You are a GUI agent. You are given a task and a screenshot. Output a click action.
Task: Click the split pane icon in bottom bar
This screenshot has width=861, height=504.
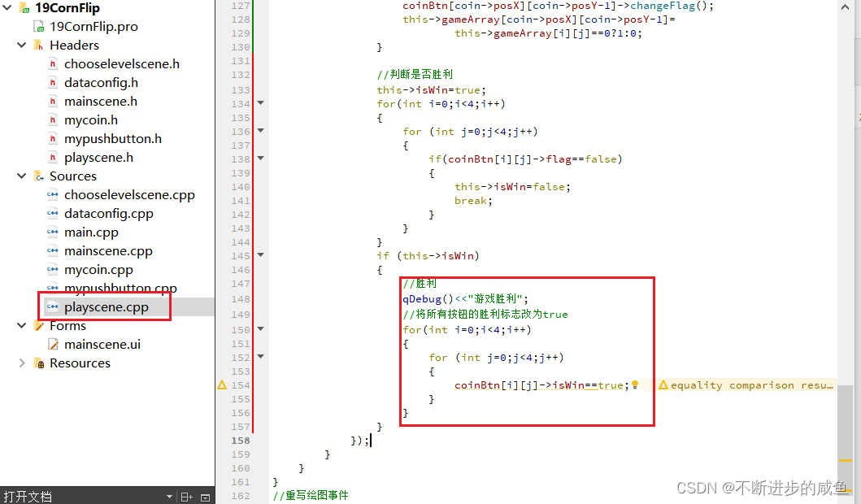[187, 497]
